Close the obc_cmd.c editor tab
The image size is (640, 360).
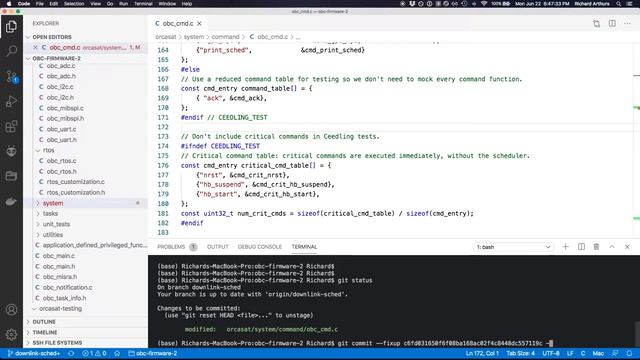(199, 24)
